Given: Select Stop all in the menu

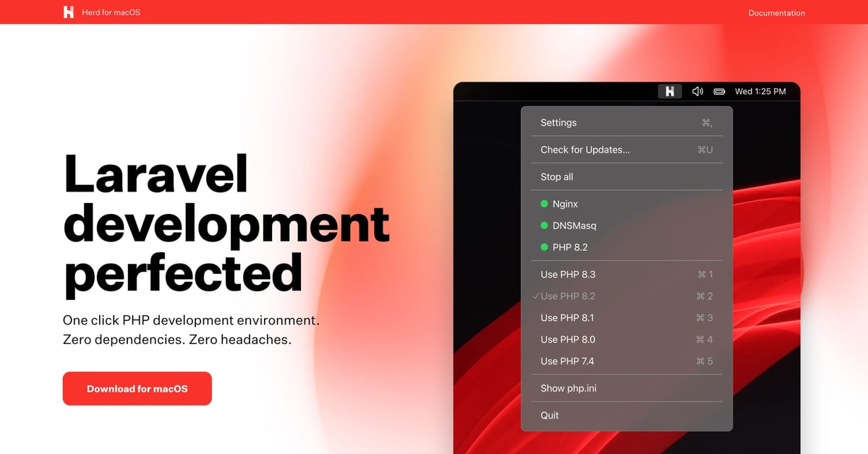Looking at the screenshot, I should (x=557, y=177).
